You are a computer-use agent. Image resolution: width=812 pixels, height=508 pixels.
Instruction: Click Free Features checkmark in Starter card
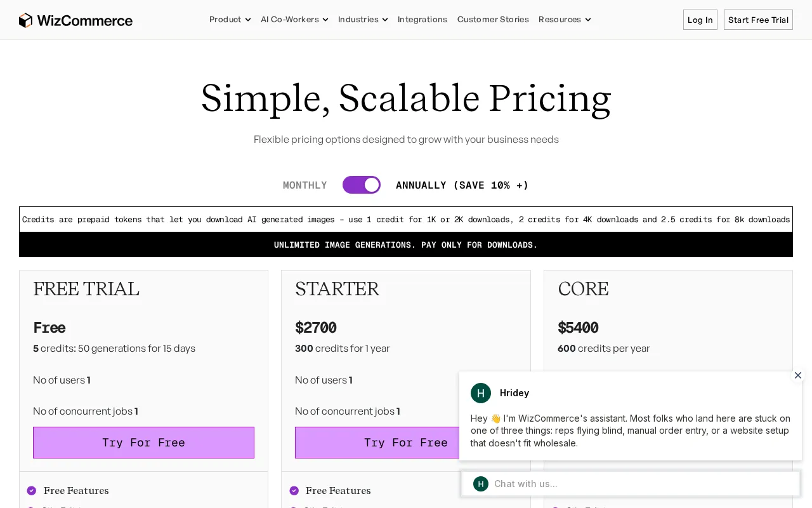coord(294,491)
